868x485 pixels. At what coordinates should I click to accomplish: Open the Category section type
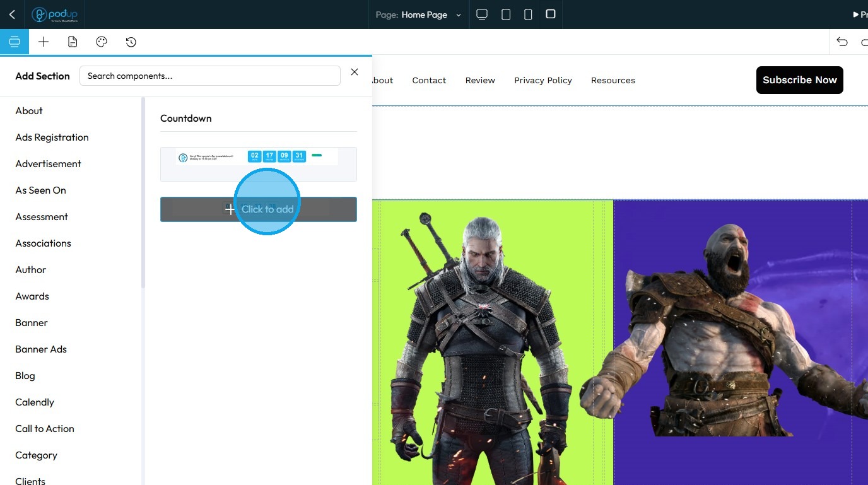coord(36,455)
